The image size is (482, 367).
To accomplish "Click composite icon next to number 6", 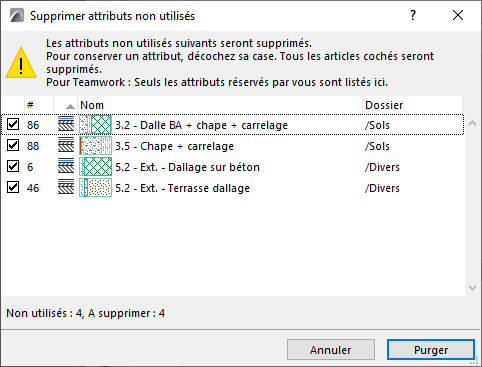I will [x=66, y=167].
